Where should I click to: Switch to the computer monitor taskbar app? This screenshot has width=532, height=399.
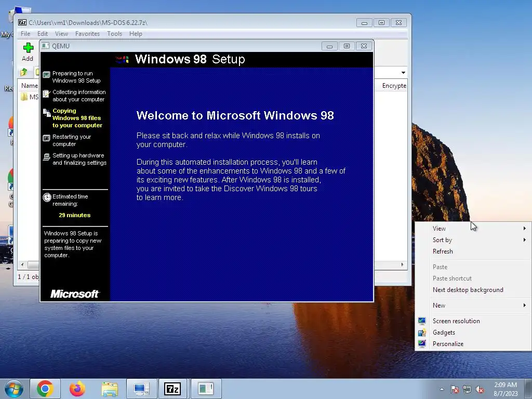coord(141,389)
